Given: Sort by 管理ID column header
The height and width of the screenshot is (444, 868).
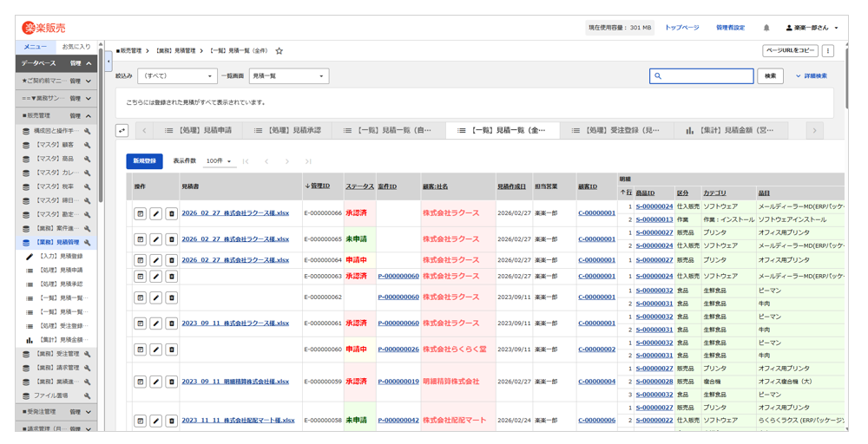Looking at the screenshot, I should click(319, 186).
